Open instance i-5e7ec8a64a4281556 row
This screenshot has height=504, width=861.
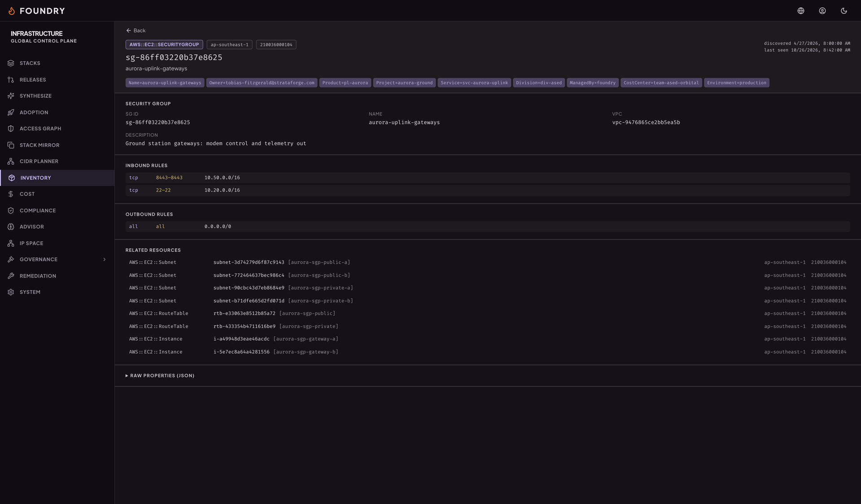click(x=488, y=352)
